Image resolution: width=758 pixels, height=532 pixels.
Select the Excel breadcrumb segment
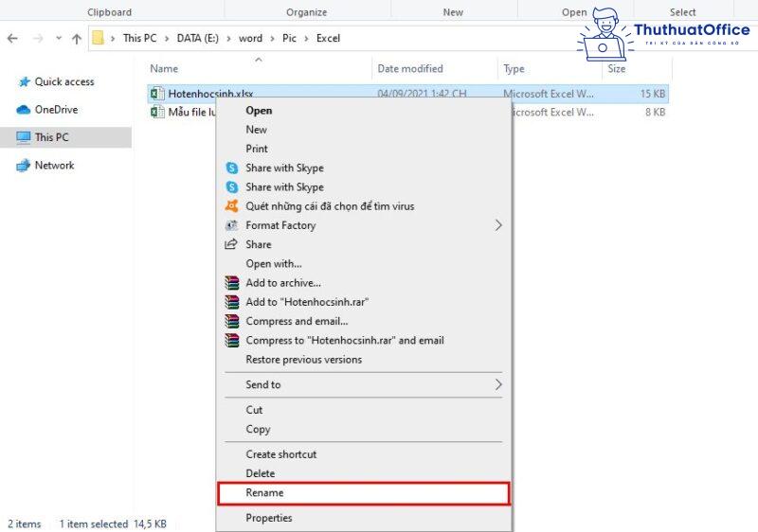pyautogui.click(x=328, y=38)
